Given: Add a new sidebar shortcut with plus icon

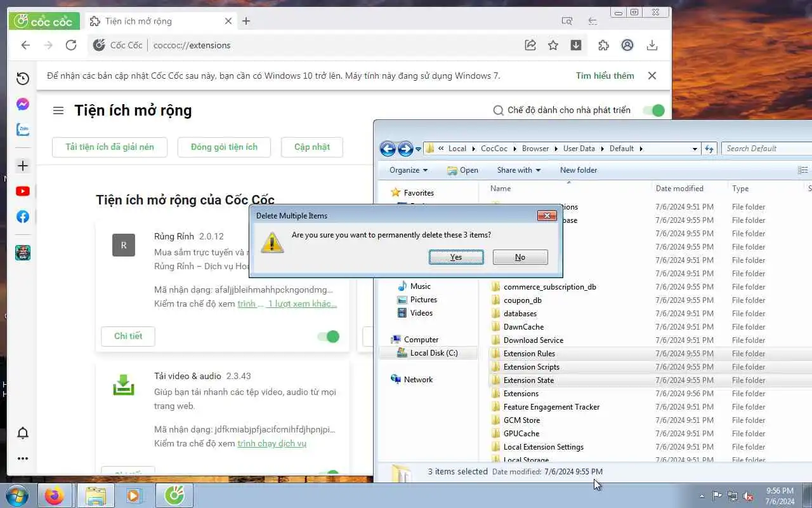Looking at the screenshot, I should 23,166.
